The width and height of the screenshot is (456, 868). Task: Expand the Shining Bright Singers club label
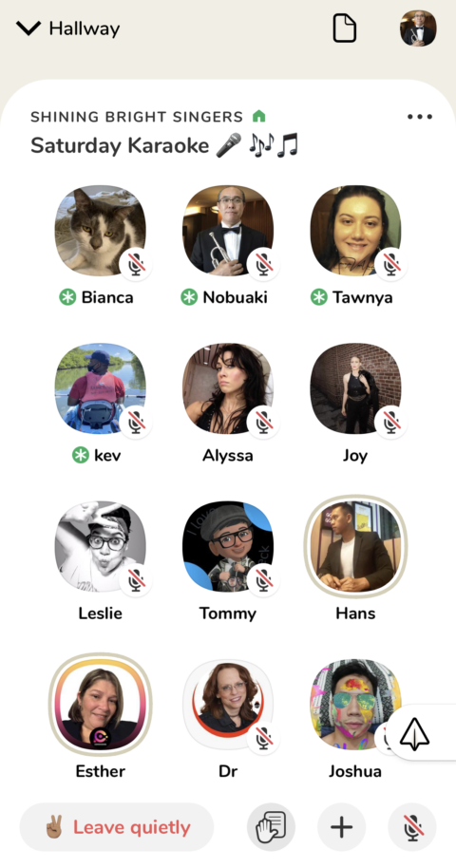pyautogui.click(x=137, y=117)
